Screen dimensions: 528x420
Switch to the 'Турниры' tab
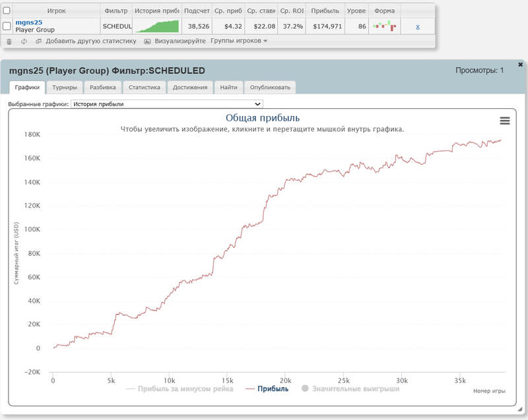[65, 87]
